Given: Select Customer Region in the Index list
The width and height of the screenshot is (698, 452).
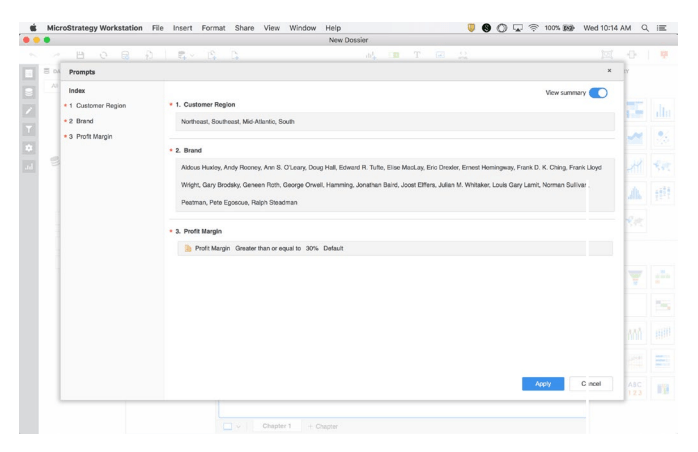Looking at the screenshot, I should tap(100, 105).
